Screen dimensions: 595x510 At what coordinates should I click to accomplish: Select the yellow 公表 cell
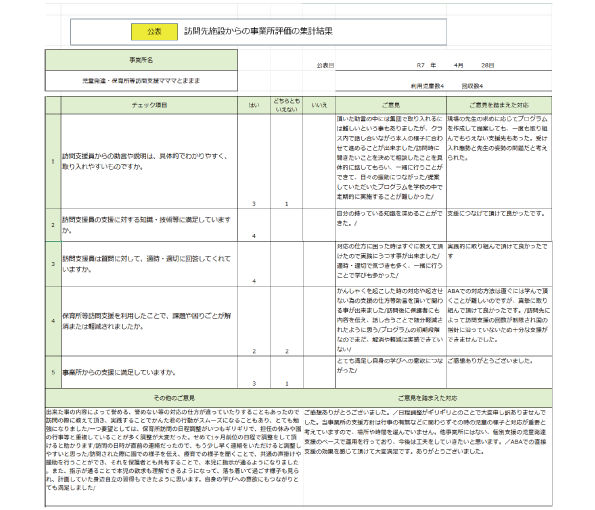(154, 32)
